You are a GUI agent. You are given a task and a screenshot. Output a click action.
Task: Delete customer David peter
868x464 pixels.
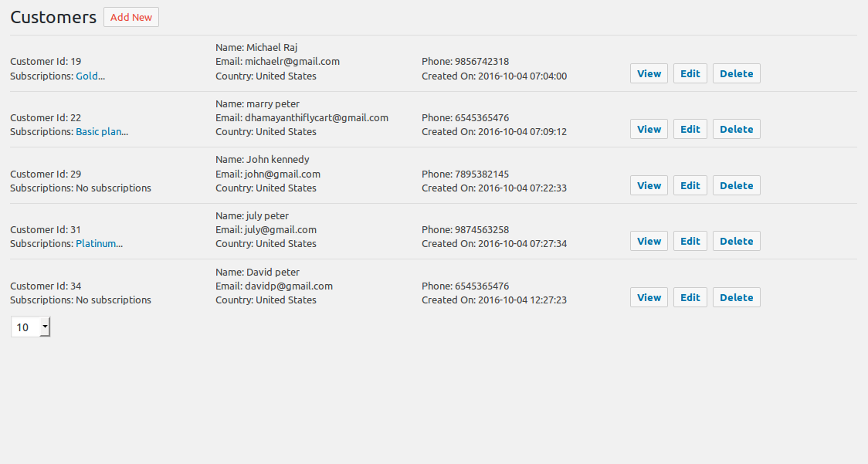pos(736,297)
